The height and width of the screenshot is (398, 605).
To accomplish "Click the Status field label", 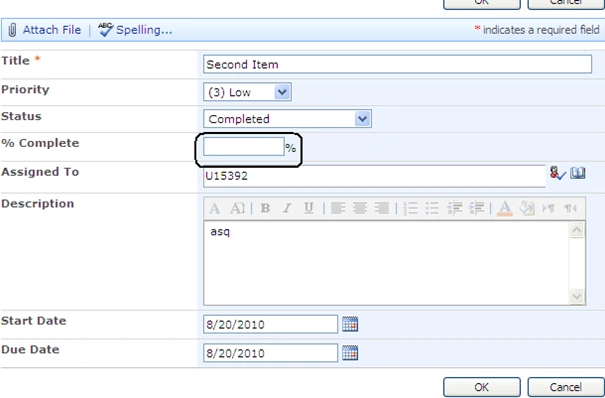I will click(21, 116).
